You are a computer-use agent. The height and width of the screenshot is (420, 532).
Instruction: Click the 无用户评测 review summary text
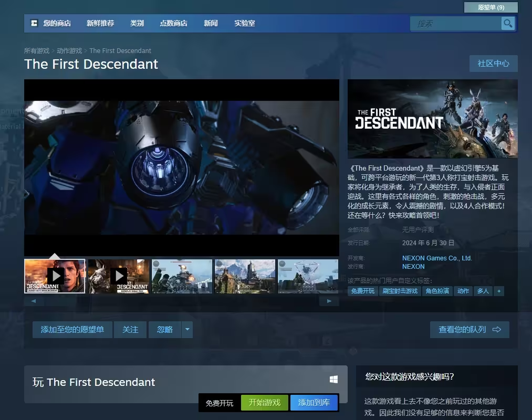418,229
